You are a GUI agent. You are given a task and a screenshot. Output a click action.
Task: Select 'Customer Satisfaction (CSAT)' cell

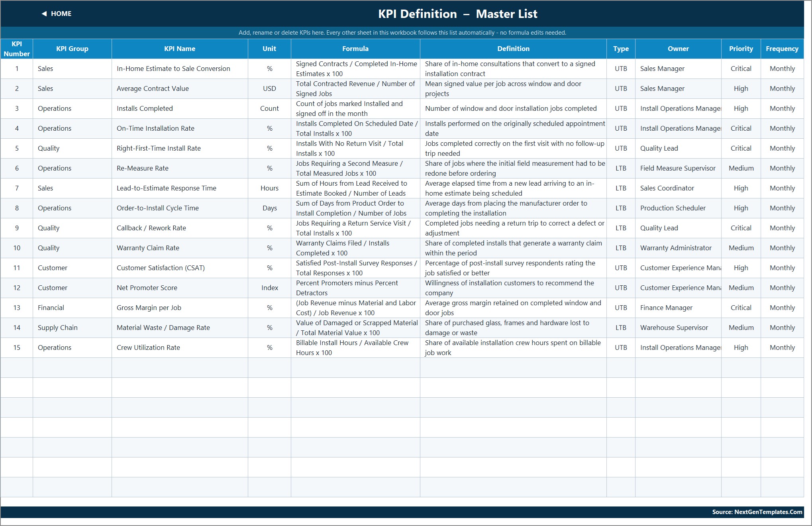pyautogui.click(x=180, y=268)
